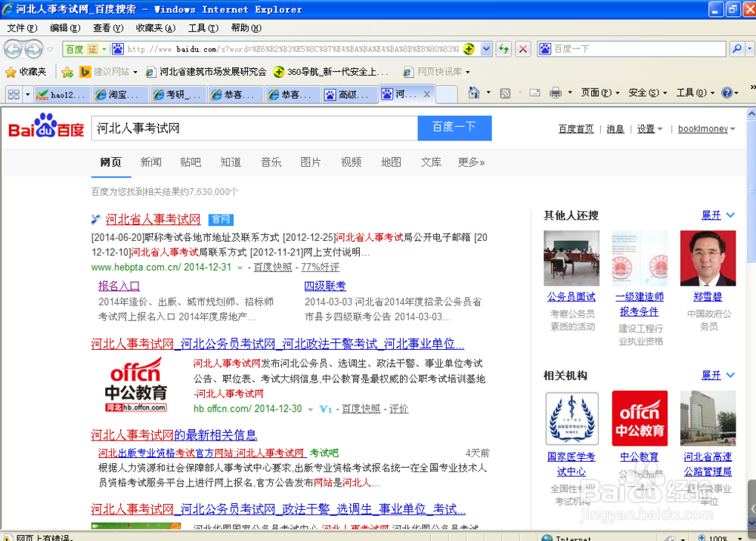
Task: Open the 一级建造师报考条件 link
Action: [640, 305]
